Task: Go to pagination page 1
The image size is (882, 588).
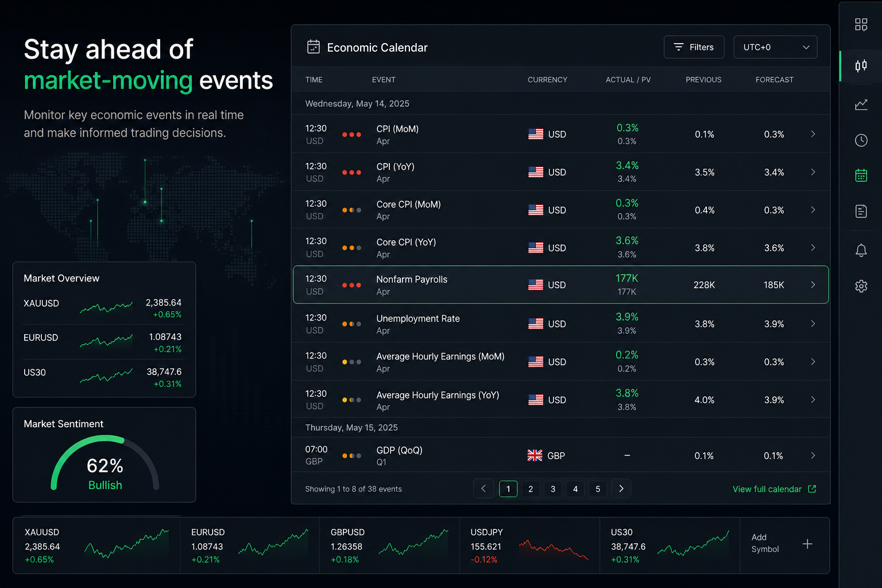Action: pyautogui.click(x=508, y=489)
